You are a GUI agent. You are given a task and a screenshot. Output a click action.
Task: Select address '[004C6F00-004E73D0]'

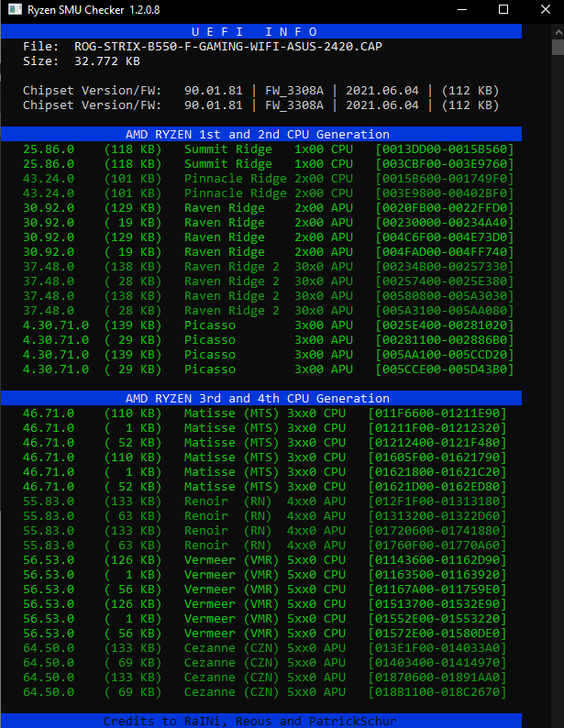point(445,237)
